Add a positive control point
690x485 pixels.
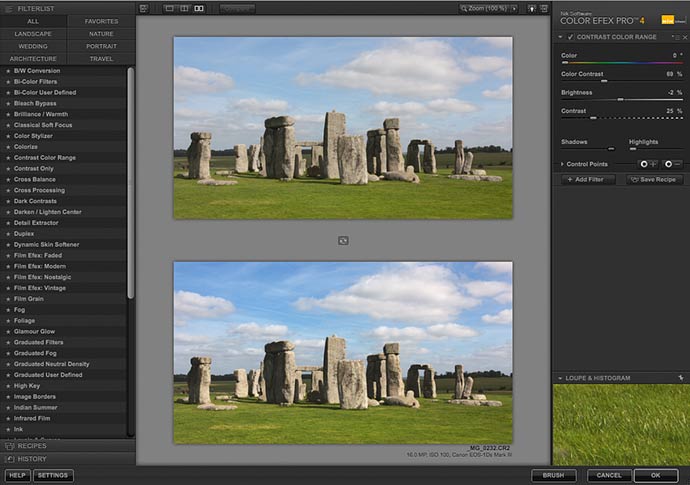click(x=648, y=164)
